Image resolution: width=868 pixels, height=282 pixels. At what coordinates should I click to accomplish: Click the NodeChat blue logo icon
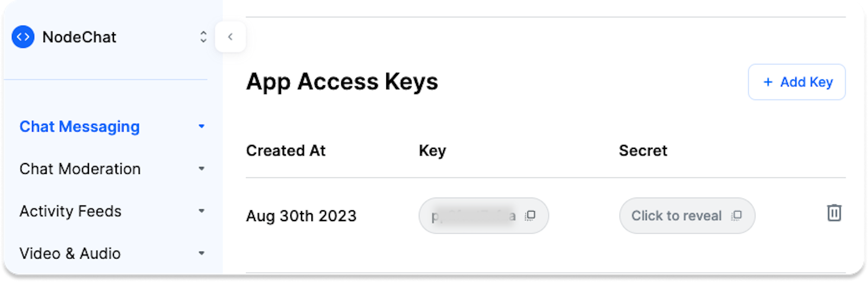coord(23,37)
